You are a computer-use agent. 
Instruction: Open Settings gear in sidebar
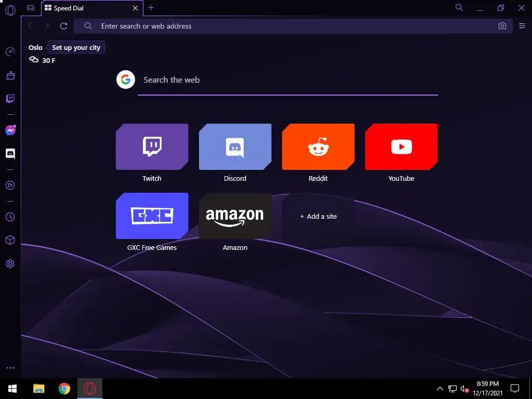coord(10,263)
